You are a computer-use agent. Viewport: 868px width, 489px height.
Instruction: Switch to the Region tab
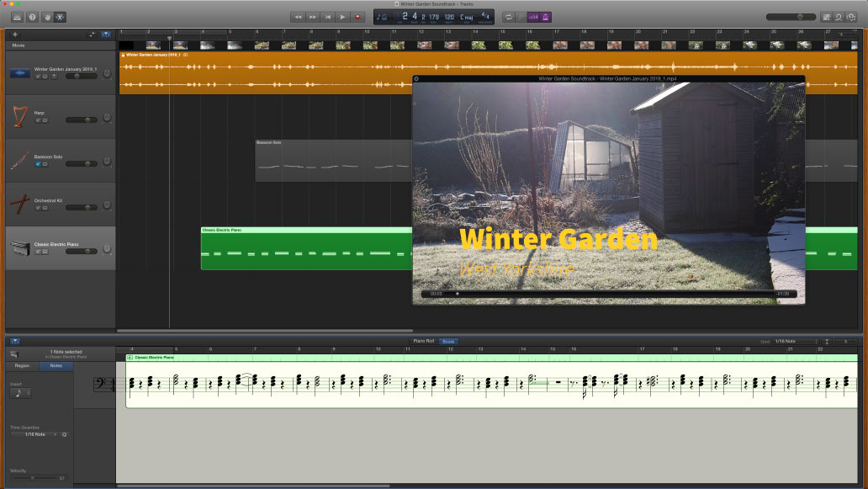coord(22,366)
